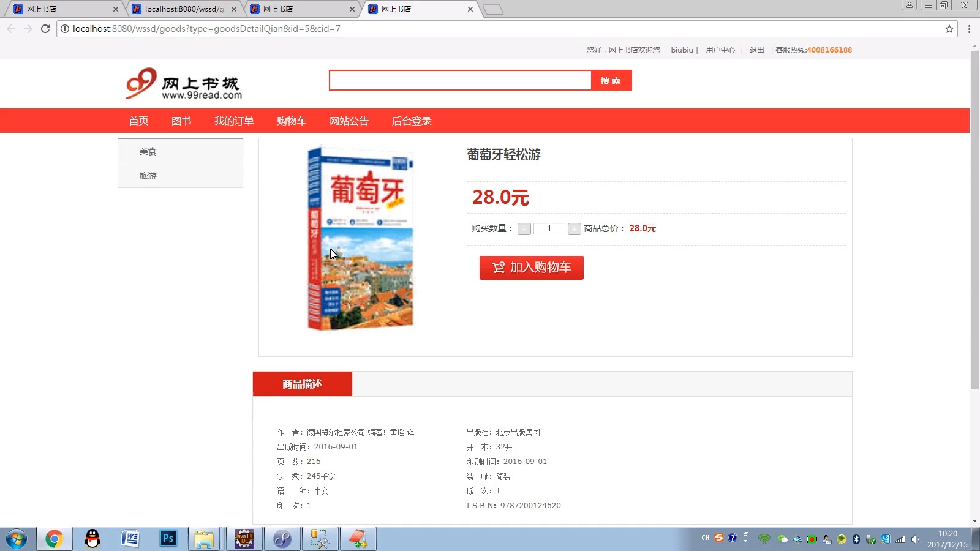Log out using the 退出 link

click(756, 50)
